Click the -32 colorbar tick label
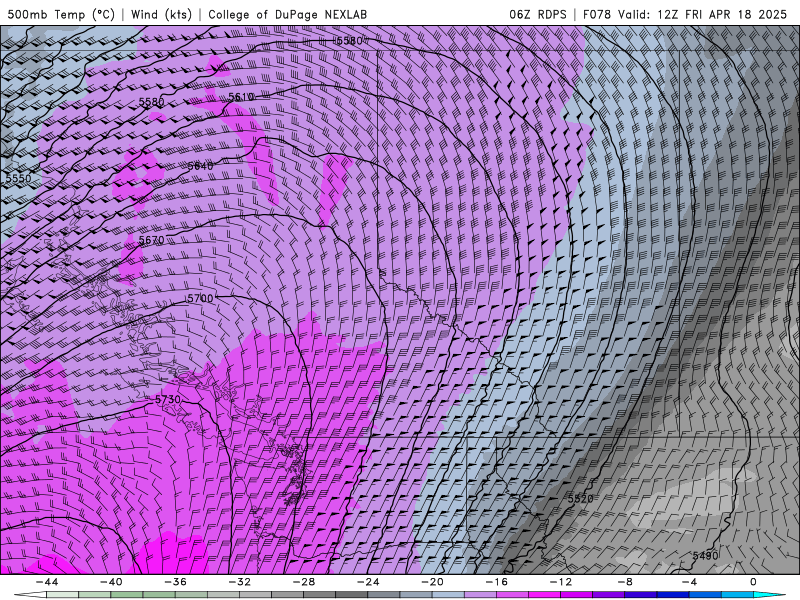800x600 pixels. [240, 582]
